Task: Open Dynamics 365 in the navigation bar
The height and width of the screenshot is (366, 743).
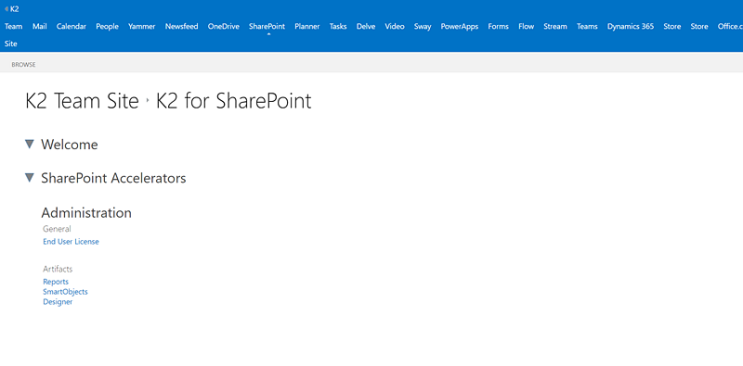Action: (631, 27)
